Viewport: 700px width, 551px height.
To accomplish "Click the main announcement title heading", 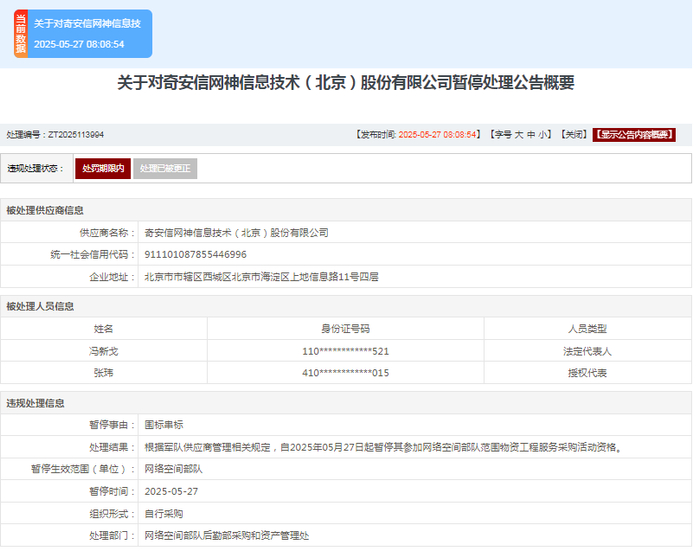I will (x=346, y=83).
